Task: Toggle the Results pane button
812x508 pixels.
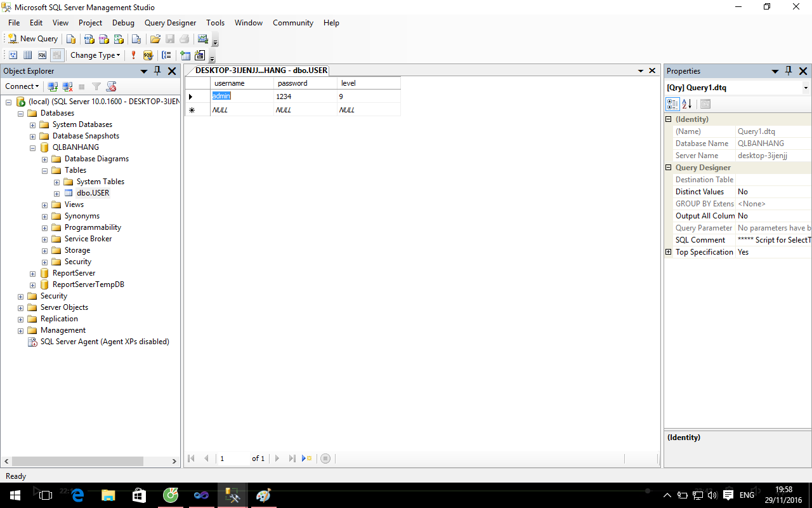Action: pos(57,55)
